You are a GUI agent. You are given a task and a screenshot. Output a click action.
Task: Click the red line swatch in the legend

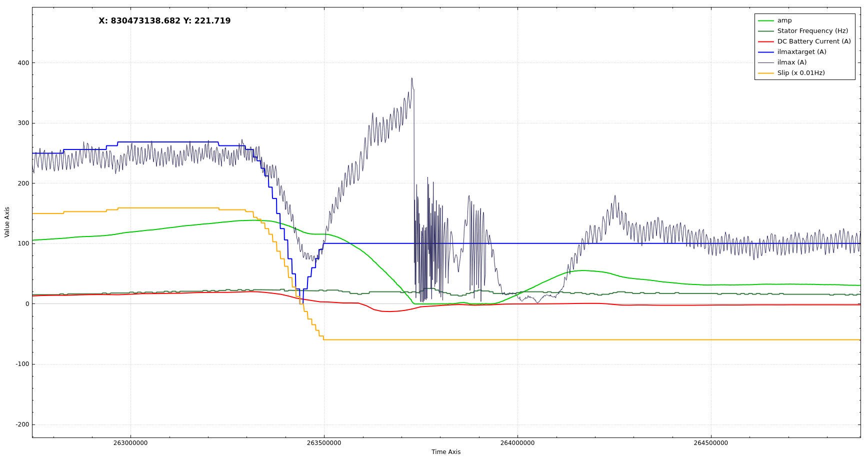[x=765, y=41]
